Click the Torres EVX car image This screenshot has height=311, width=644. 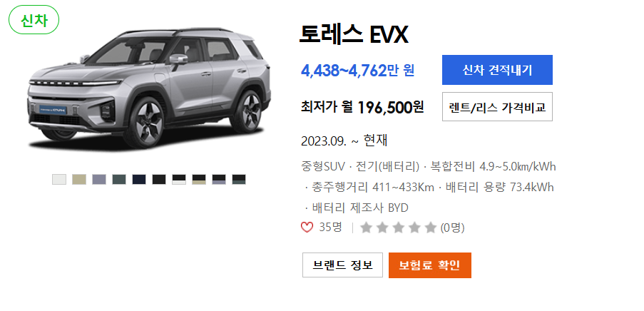pos(150,88)
